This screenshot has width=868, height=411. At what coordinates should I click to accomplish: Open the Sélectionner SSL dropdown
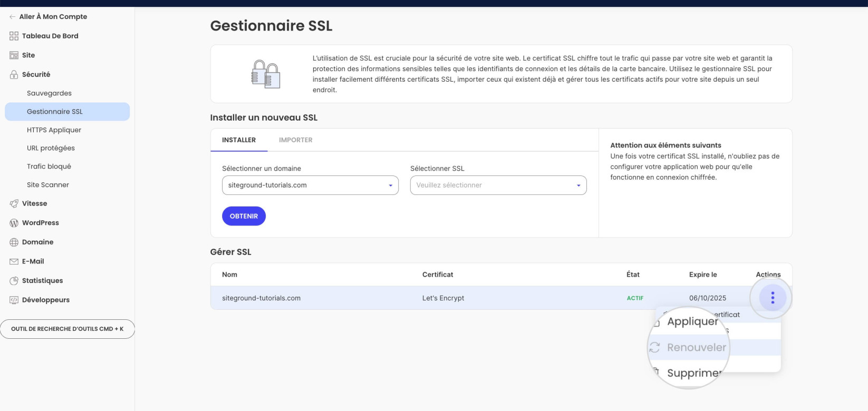(x=498, y=185)
